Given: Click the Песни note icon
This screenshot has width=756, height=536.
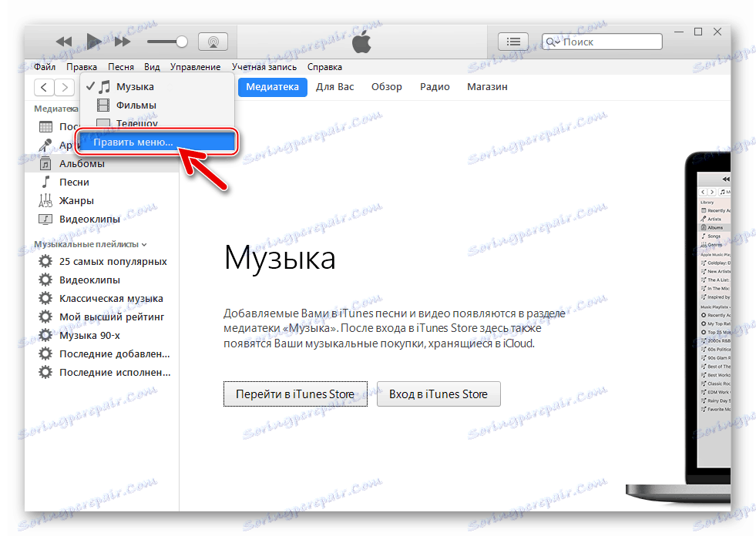Looking at the screenshot, I should tap(45, 182).
